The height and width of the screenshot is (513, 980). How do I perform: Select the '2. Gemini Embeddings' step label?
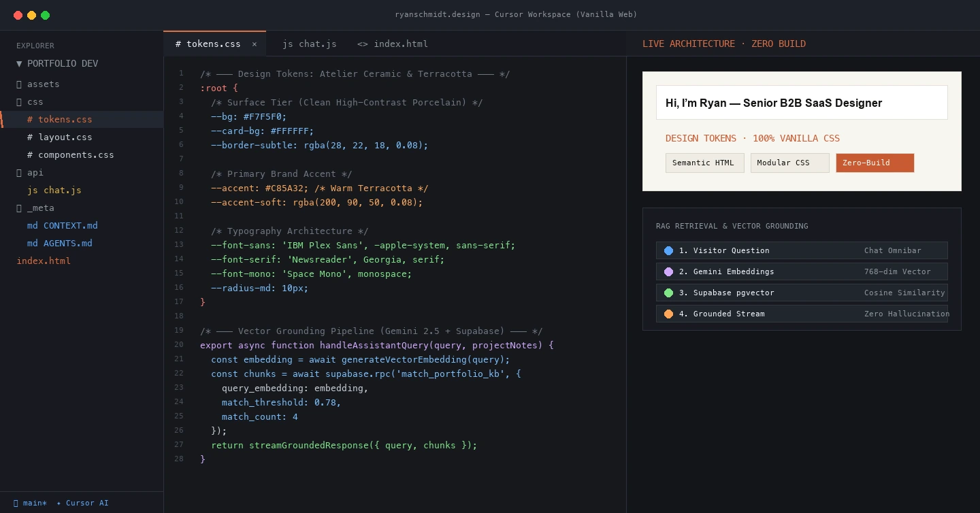(x=727, y=272)
